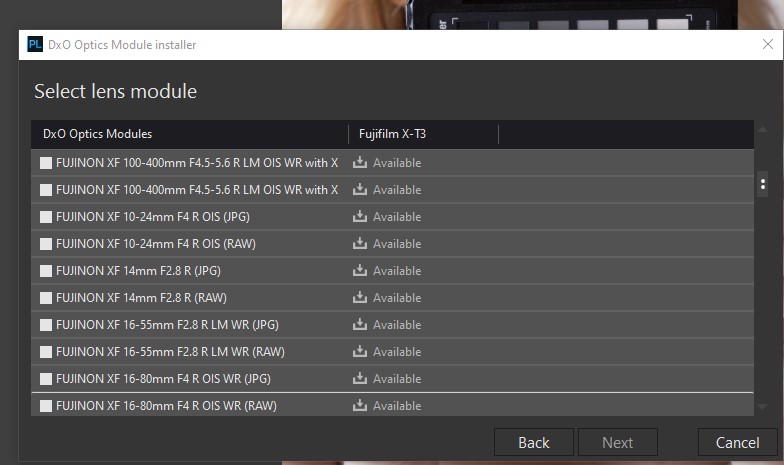This screenshot has height=465, width=784.
Task: Click download icon for XF 16-80mm F4 (RAW) row
Action: coord(360,406)
